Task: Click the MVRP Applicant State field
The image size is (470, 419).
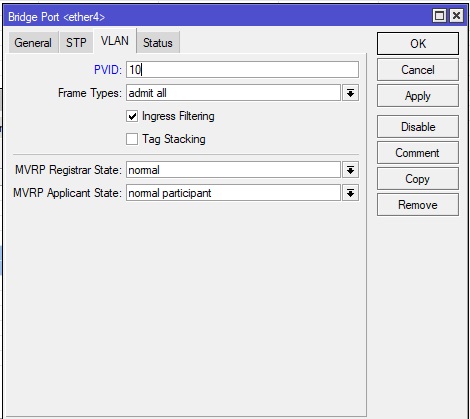Action: 233,193
